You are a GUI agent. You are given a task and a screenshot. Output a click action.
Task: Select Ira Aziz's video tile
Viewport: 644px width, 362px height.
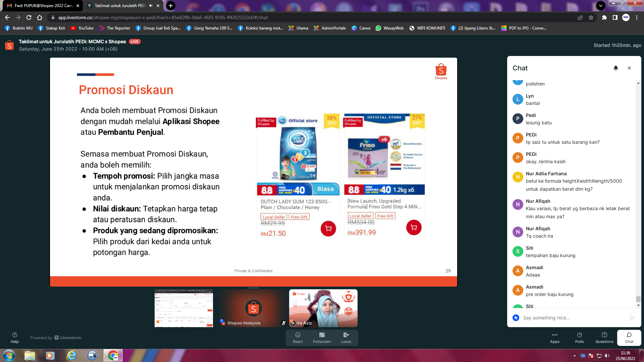tap(323, 308)
